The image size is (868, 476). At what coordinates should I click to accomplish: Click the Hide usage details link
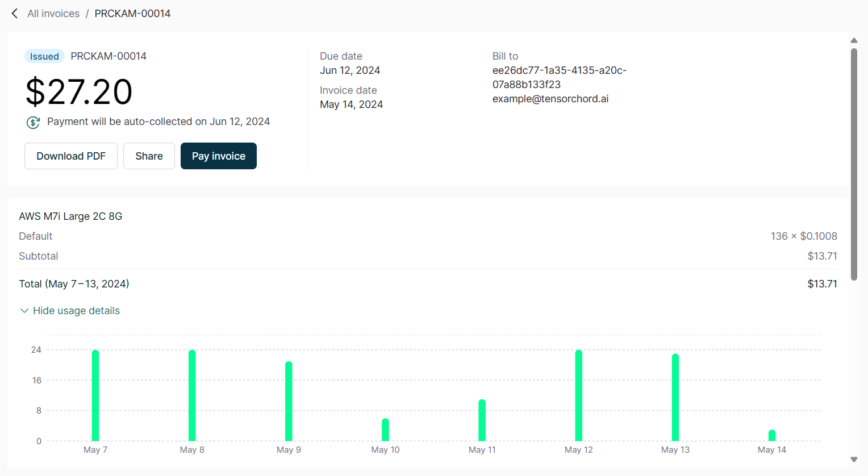pos(76,311)
